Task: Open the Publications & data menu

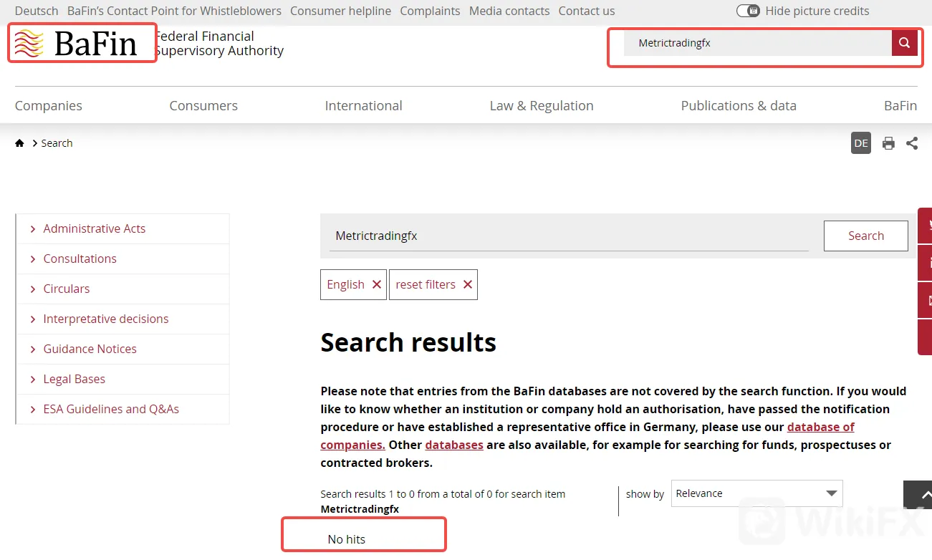Action: (x=739, y=106)
